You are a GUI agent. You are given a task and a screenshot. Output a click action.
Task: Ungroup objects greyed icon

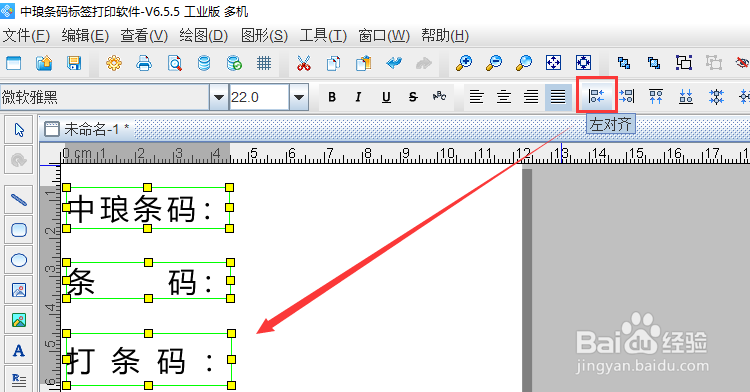pos(714,63)
